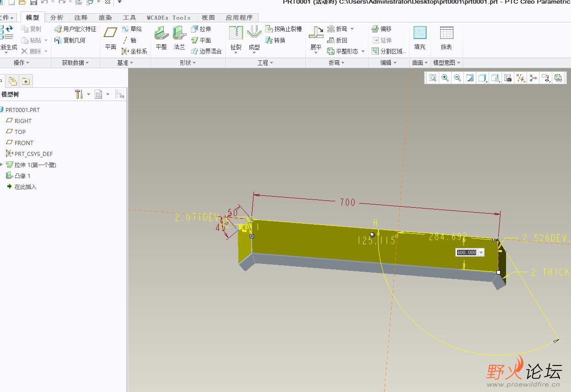This screenshot has height=392, width=571.
Task: Open the favorites navigator tab
Action: tap(26, 81)
